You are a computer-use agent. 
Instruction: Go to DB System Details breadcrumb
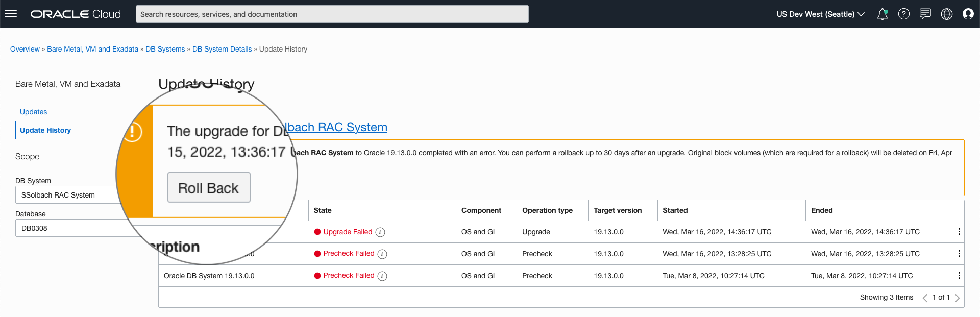[x=222, y=49]
